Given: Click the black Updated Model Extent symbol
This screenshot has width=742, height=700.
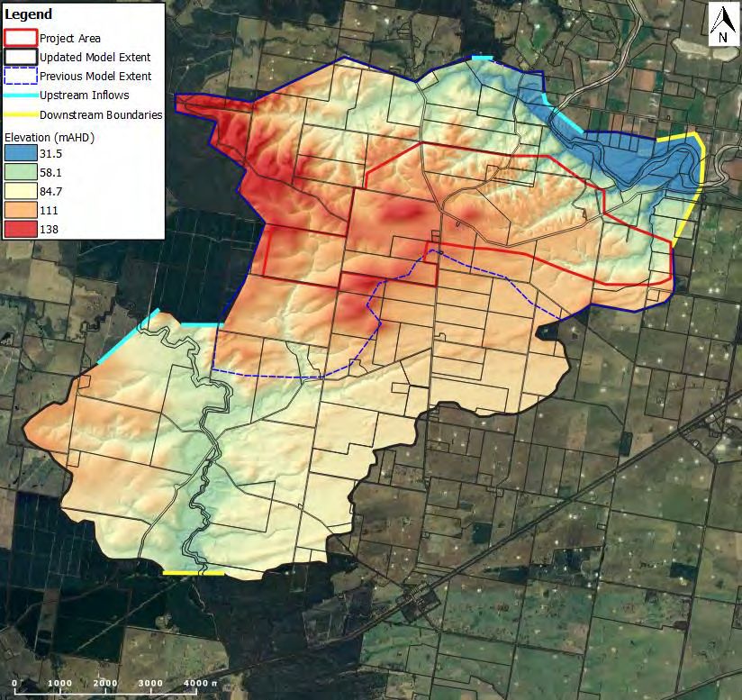Looking at the screenshot, I should (x=21, y=58).
